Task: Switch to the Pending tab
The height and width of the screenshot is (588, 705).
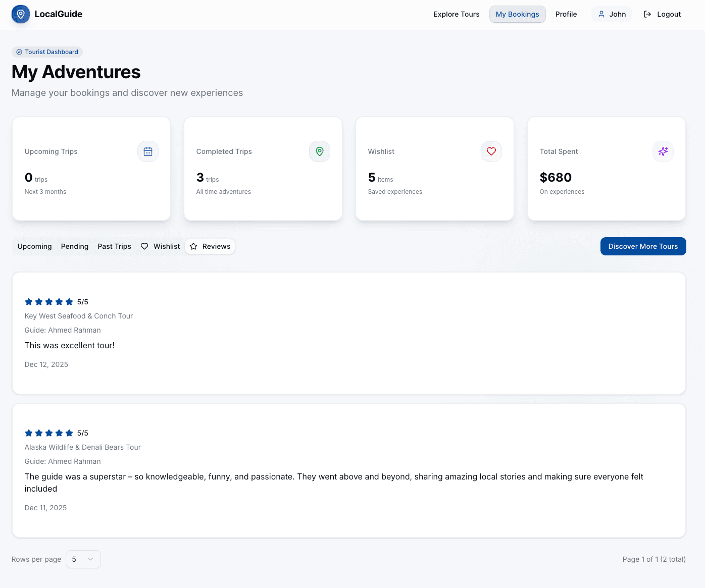Action: click(x=74, y=246)
